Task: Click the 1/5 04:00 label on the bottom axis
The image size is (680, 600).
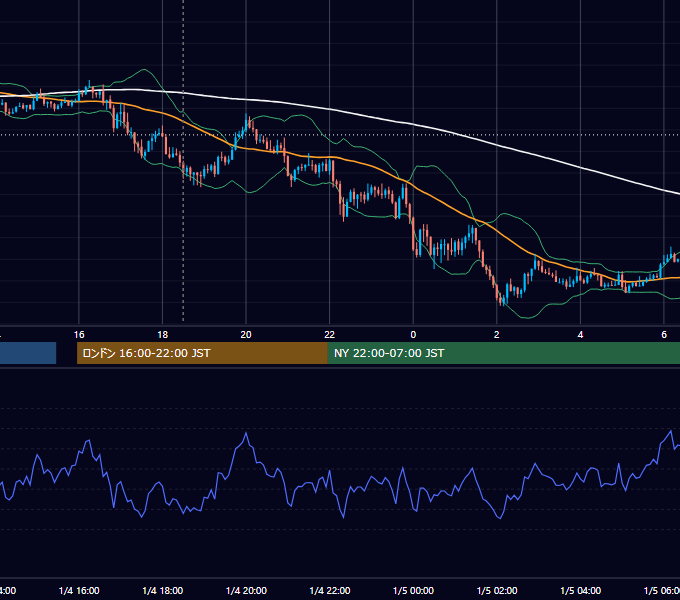Action: point(581,590)
